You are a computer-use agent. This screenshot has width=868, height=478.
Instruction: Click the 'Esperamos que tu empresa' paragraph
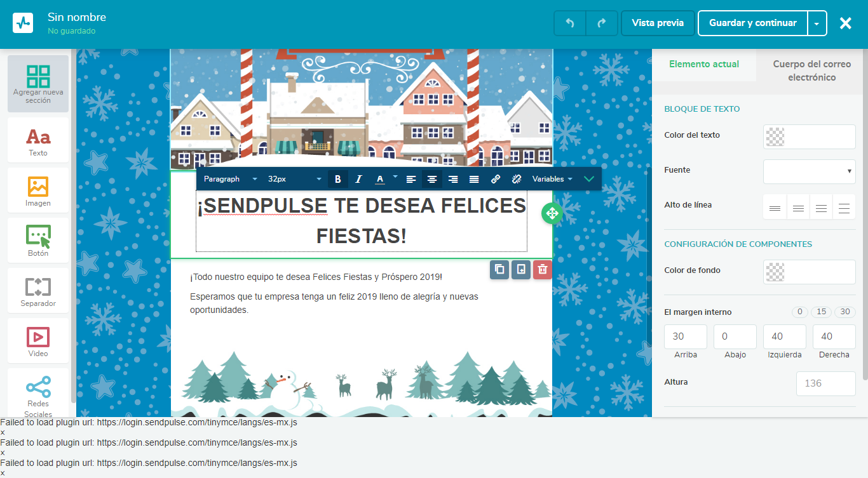334,303
